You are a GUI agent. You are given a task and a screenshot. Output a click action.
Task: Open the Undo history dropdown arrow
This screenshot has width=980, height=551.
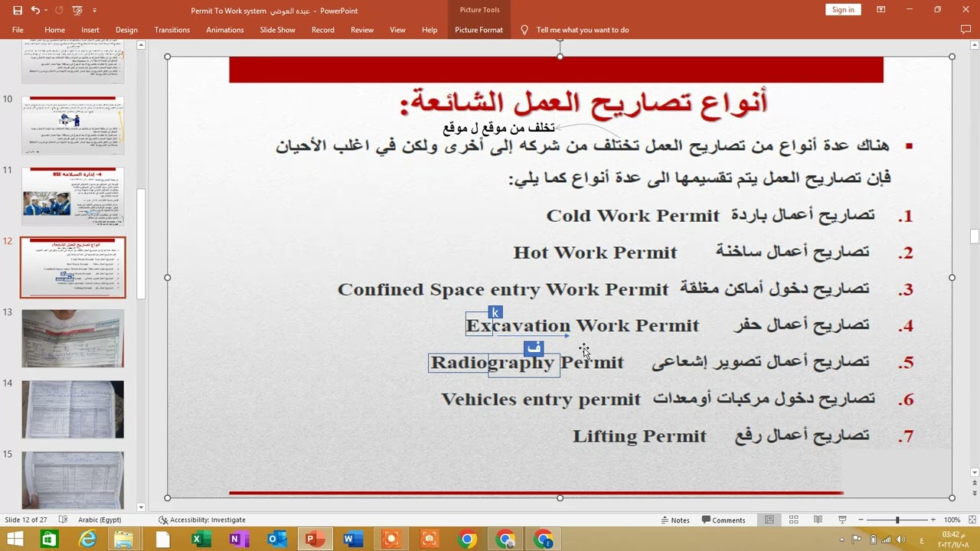tap(46, 10)
